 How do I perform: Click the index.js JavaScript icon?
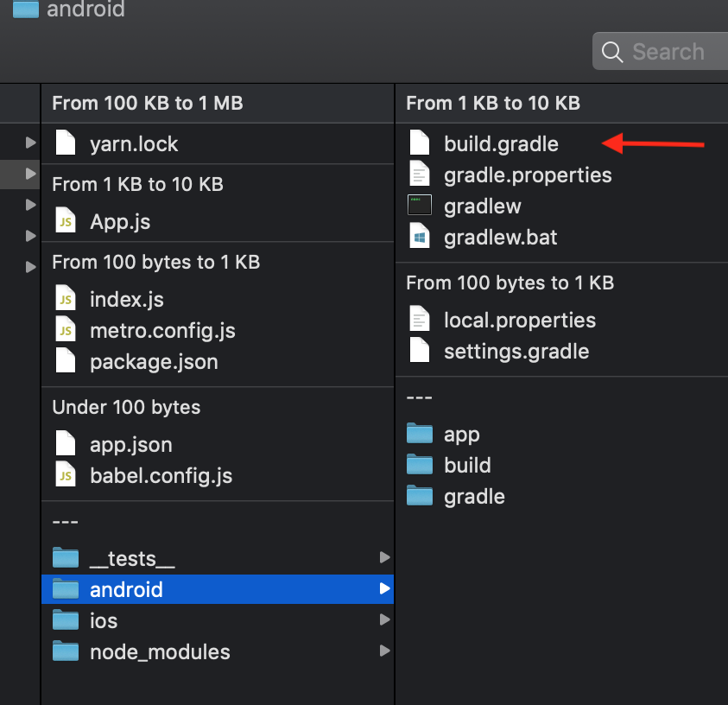click(x=66, y=299)
